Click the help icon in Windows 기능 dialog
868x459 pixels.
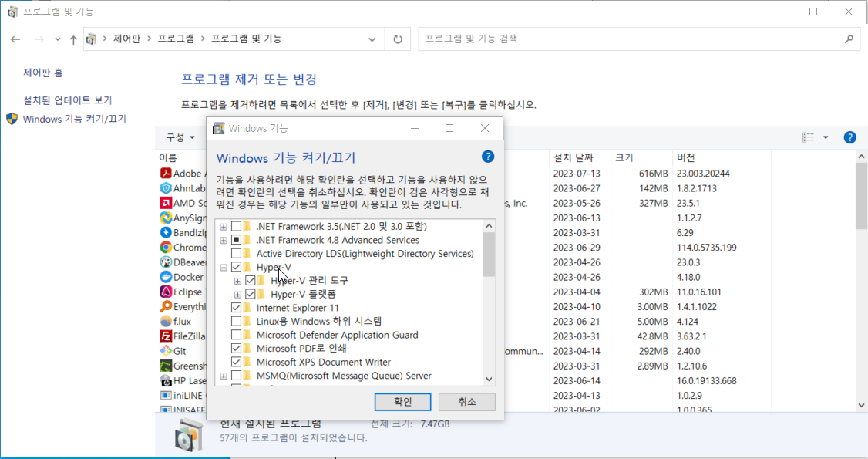[x=488, y=157]
